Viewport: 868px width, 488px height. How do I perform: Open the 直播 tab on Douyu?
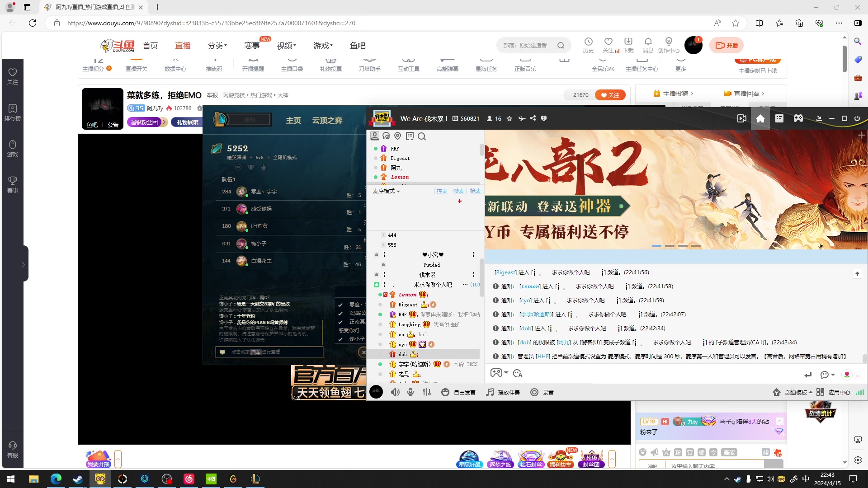pos(183,46)
